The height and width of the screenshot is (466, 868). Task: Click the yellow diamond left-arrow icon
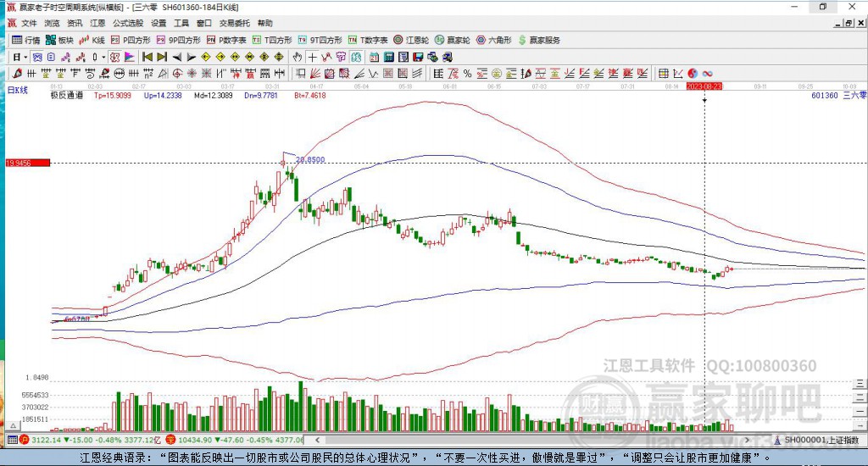[205, 57]
